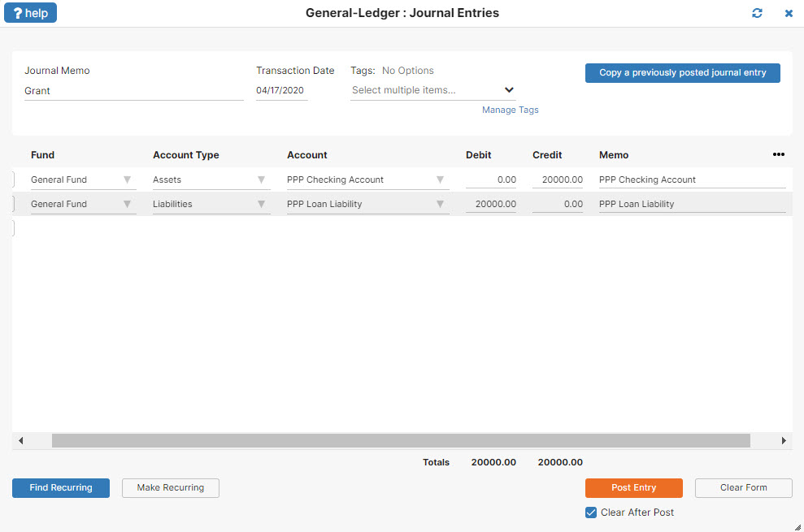The image size is (804, 532).
Task: Open the three-dot column options menu
Action: pyautogui.click(x=778, y=154)
